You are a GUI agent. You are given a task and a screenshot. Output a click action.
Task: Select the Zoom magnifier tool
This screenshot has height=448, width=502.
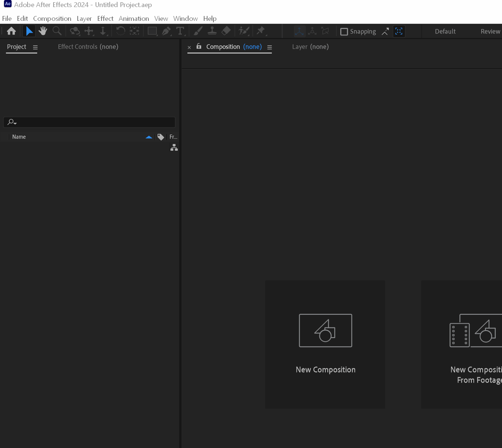tap(57, 31)
